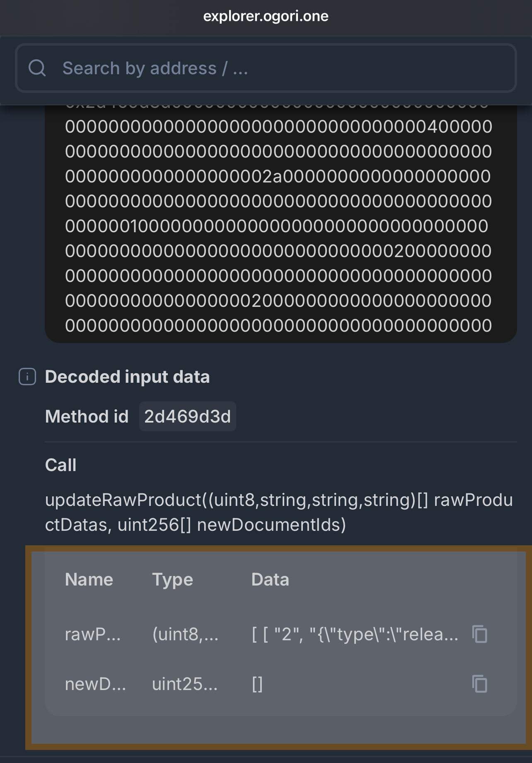This screenshot has height=763, width=532.
Task: Click the Type column header
Action: click(172, 579)
